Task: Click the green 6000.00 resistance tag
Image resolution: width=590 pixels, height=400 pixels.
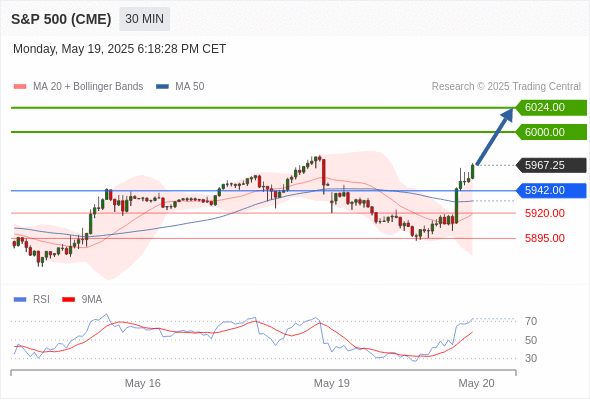Action: 551,132
